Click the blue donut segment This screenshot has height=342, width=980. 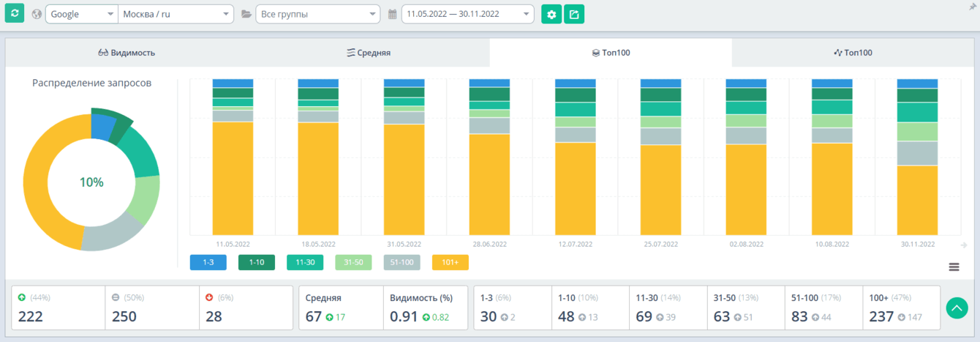101,126
